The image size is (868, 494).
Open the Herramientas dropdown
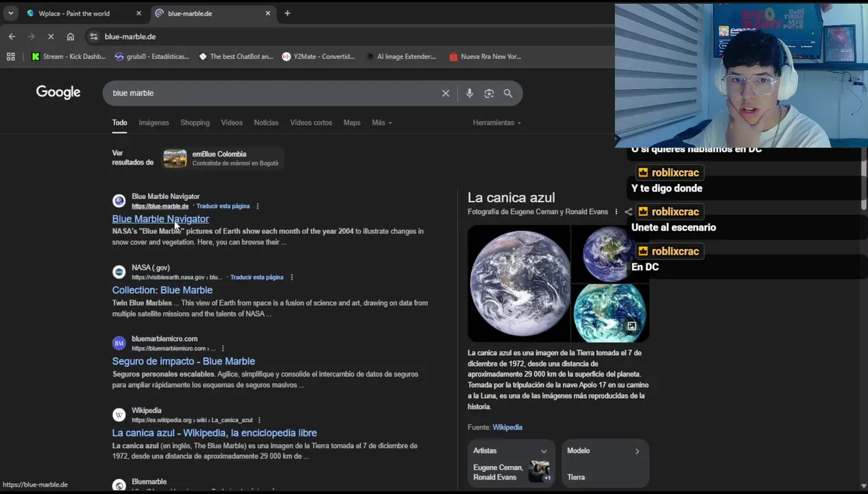[x=496, y=123]
